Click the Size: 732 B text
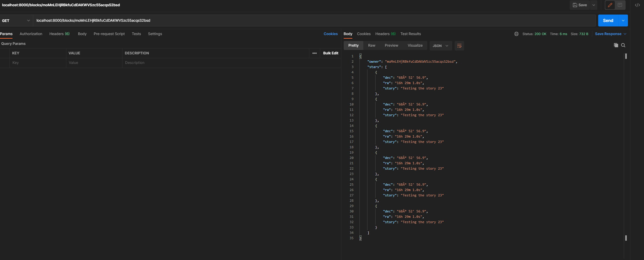 point(579,34)
